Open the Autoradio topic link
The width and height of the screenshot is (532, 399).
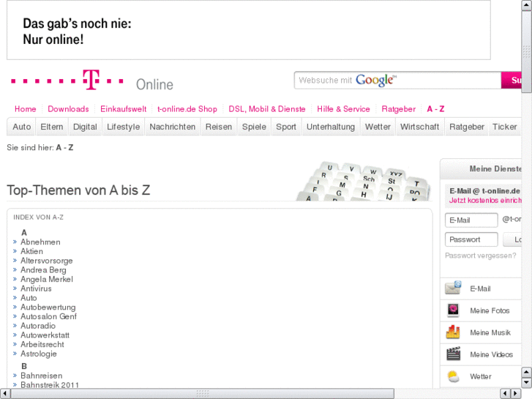38,326
